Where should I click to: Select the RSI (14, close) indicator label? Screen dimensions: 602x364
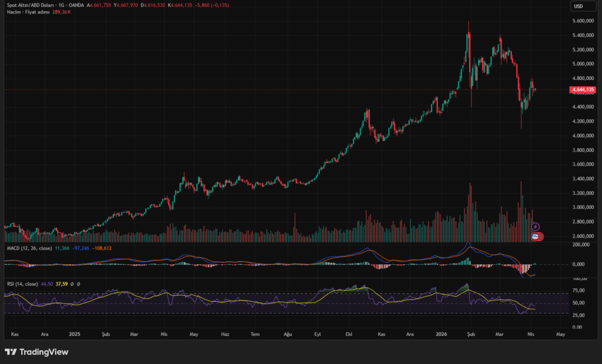[x=22, y=284]
